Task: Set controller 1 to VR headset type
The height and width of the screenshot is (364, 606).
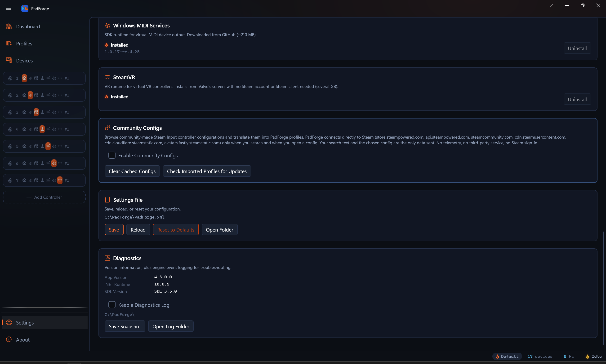Action: tap(60, 78)
